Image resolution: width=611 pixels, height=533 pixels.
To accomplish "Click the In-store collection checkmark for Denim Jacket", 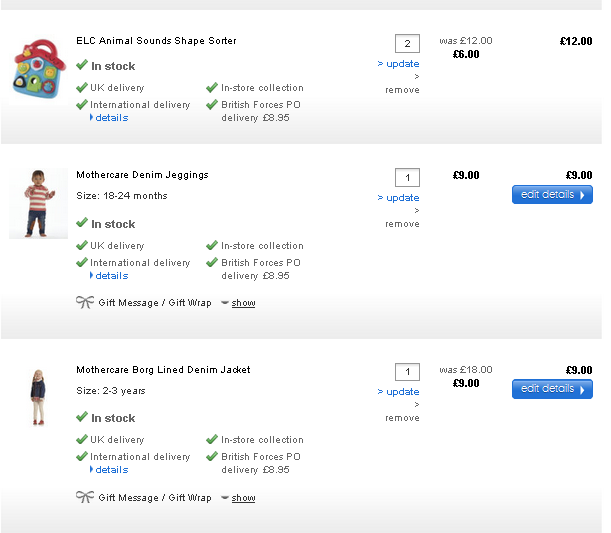I will 212,439.
